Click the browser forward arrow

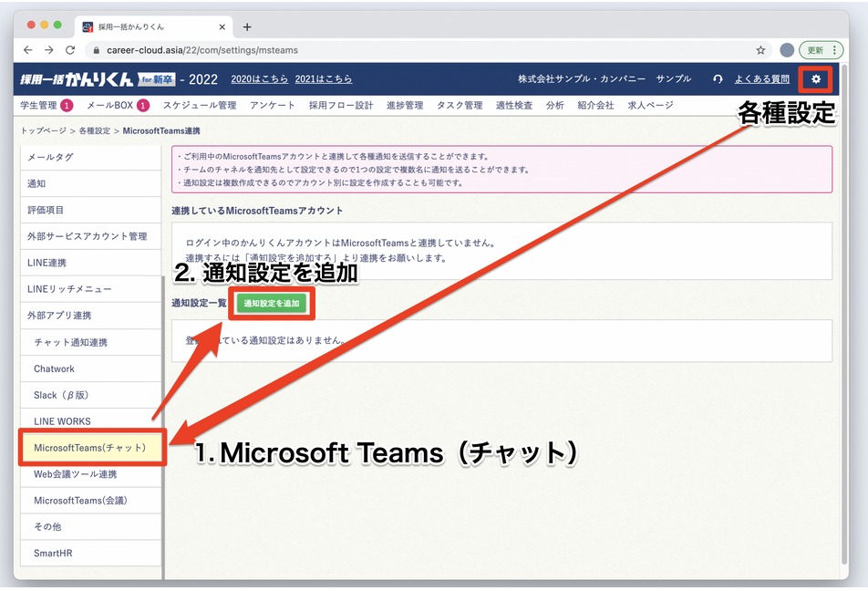click(49, 50)
